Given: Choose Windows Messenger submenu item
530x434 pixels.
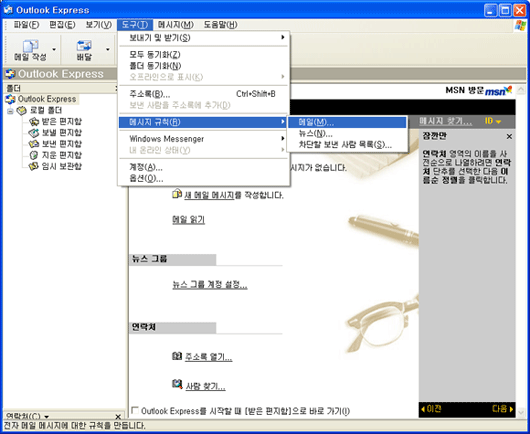Looking at the screenshot, I should [203, 139].
